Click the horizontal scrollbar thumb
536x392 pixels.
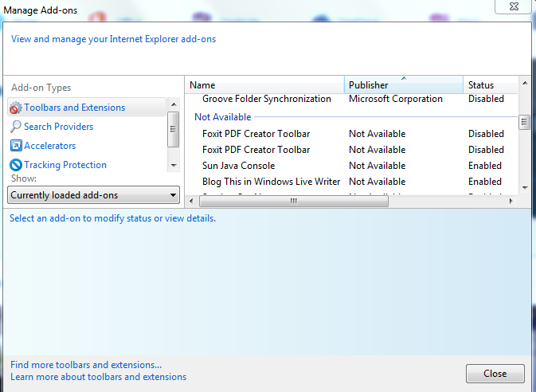point(294,201)
